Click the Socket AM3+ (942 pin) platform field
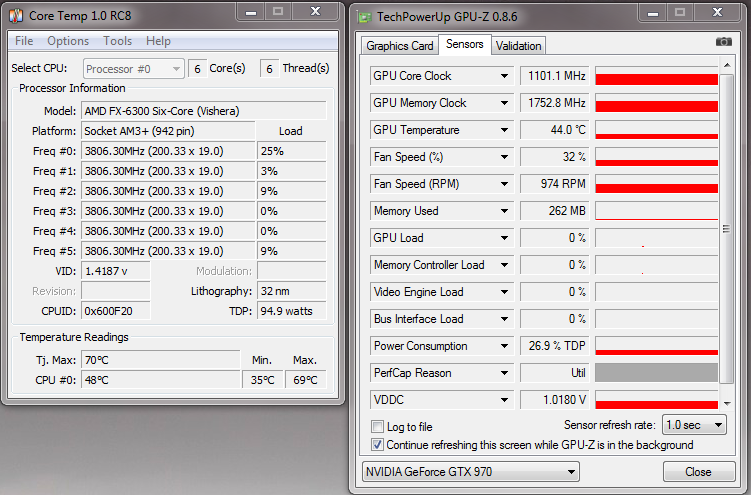This screenshot has width=751, height=495. (168, 131)
